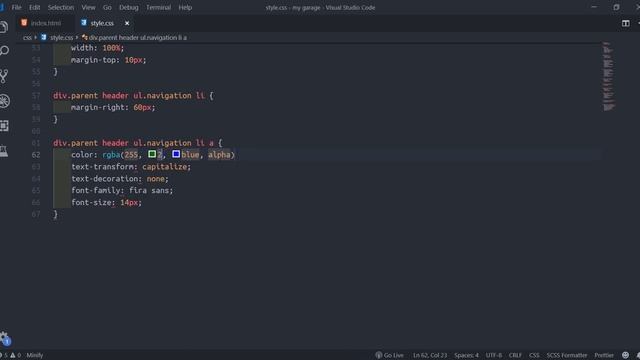The image size is (640, 360).
Task: Open the Selection menu
Action: click(61, 7)
